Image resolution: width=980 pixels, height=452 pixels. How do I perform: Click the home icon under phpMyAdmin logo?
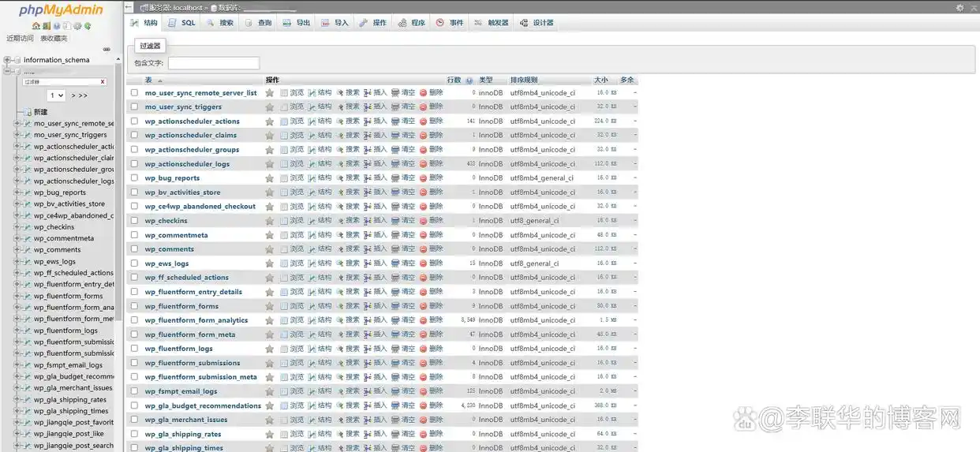tap(36, 26)
